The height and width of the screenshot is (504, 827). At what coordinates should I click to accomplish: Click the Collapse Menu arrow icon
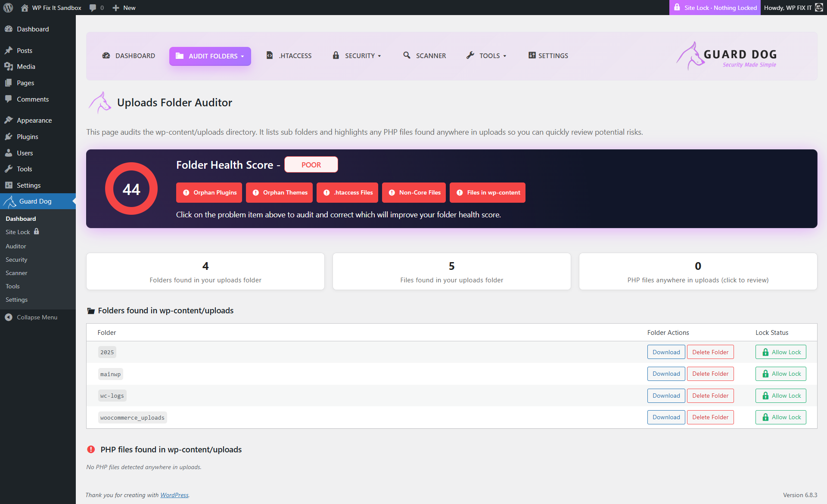[9, 317]
